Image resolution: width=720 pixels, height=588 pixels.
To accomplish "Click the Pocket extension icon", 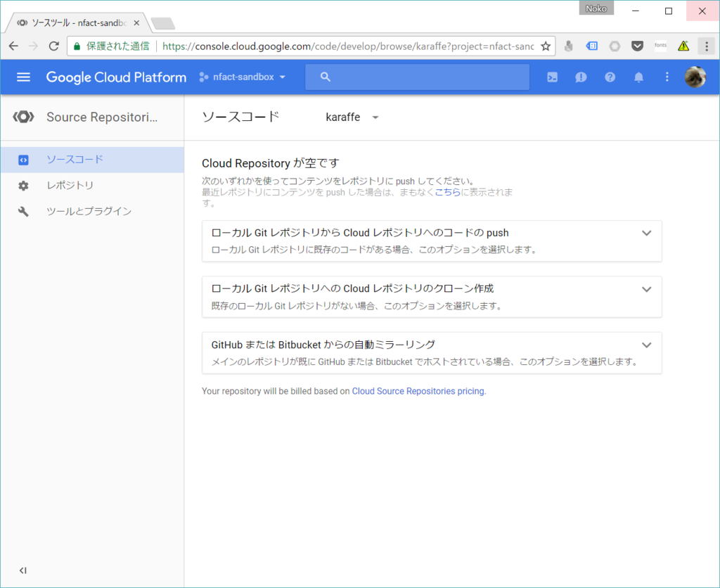I will click(x=637, y=46).
